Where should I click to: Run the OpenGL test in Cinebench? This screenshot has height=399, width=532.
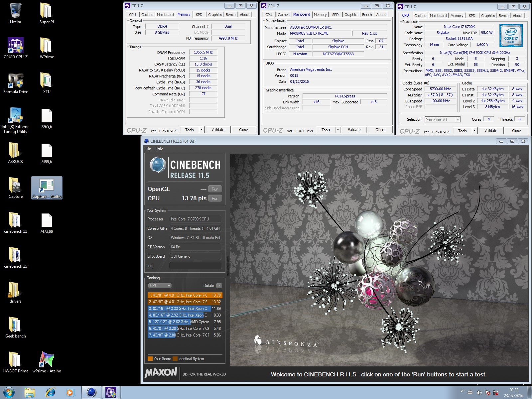pyautogui.click(x=215, y=189)
